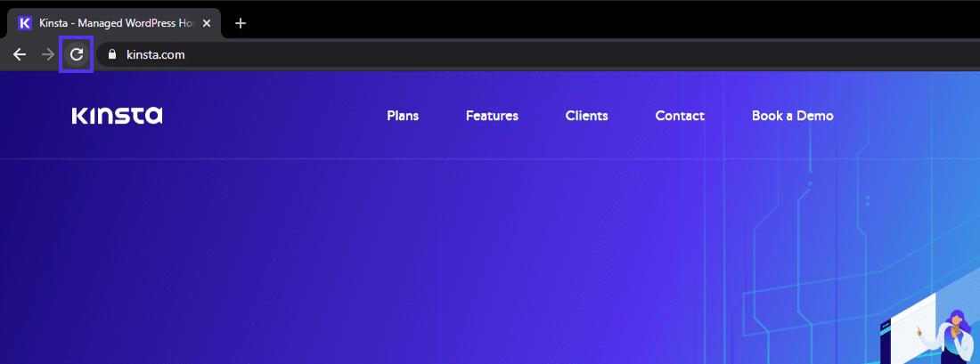The width and height of the screenshot is (980, 364).
Task: Open a new tab with the plus button
Action: tap(240, 23)
